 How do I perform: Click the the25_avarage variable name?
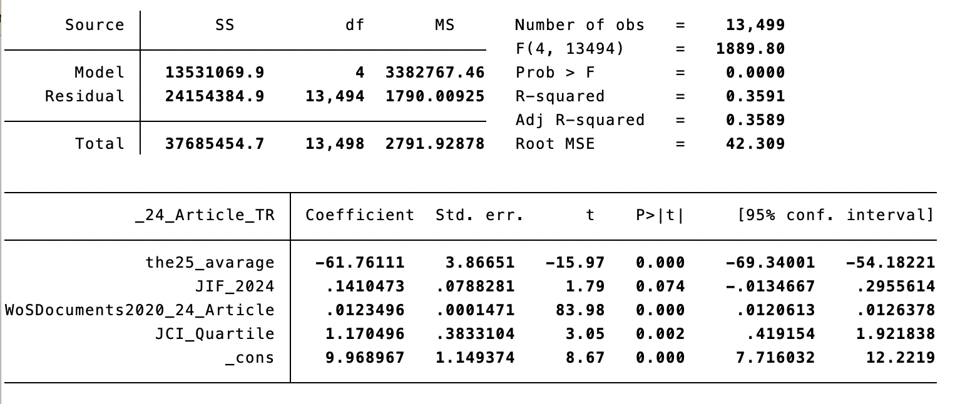210,263
